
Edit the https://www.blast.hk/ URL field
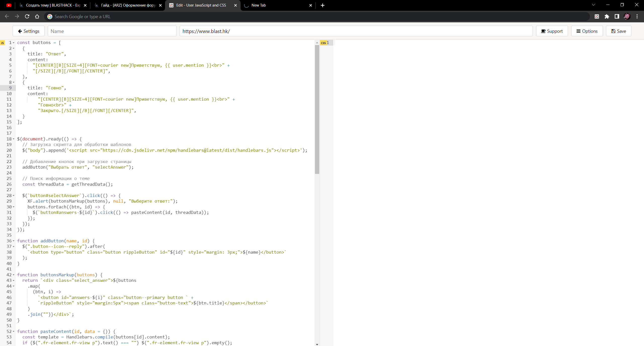[x=356, y=31]
